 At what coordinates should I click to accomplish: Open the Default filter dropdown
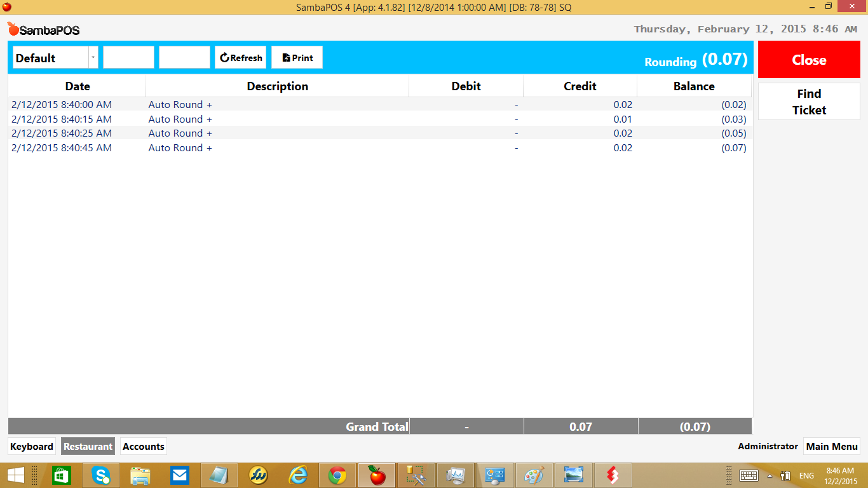93,58
